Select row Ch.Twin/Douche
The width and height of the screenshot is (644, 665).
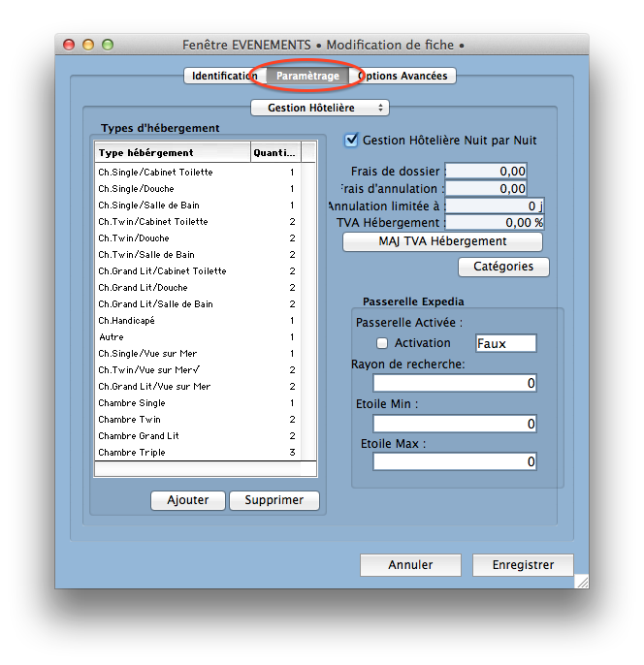(x=198, y=238)
